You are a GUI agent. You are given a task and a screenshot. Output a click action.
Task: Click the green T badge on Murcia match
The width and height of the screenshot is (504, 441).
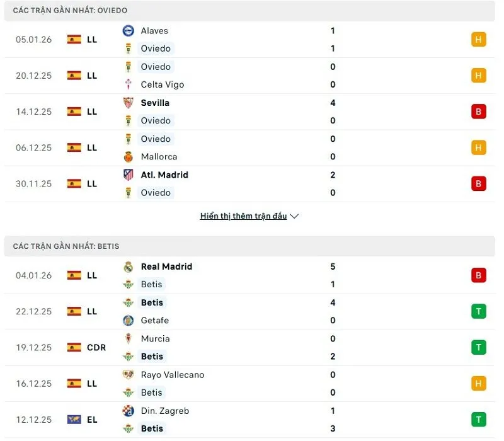(478, 347)
